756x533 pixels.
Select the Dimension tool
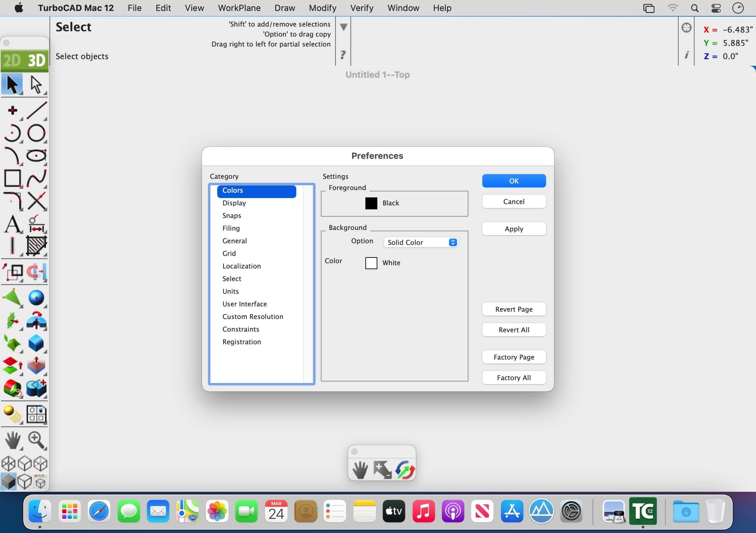click(x=36, y=224)
